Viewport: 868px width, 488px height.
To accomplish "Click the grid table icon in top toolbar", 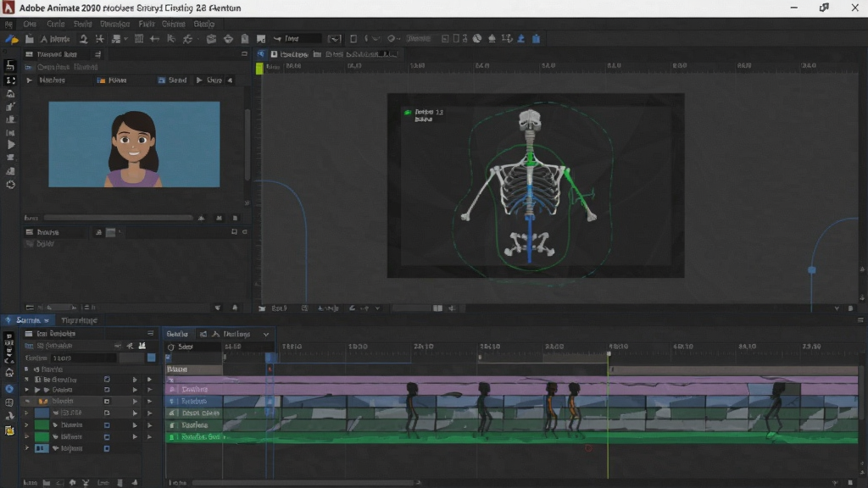I will pyautogui.click(x=139, y=39).
